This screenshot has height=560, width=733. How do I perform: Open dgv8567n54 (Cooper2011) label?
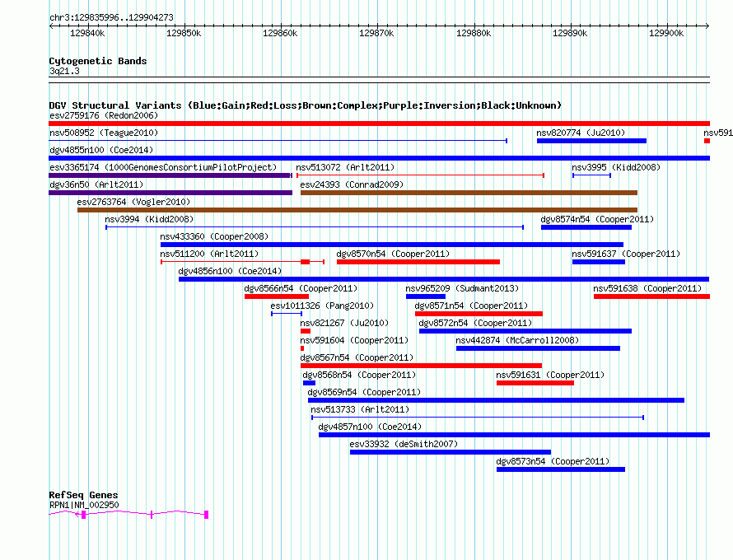tap(357, 357)
